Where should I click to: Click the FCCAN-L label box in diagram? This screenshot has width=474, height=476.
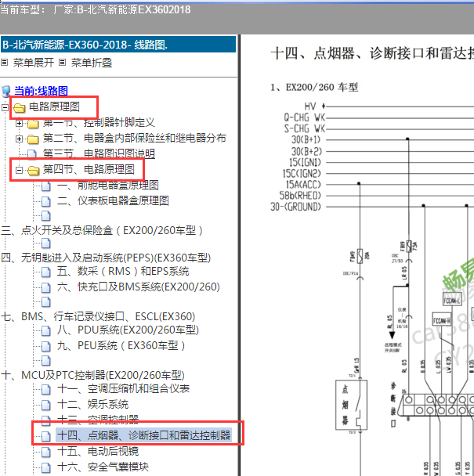[452, 301]
